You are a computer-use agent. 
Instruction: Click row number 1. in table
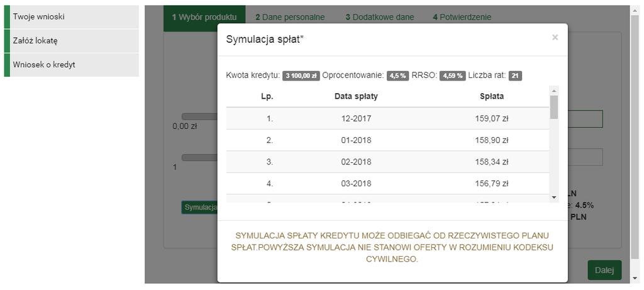(x=269, y=118)
